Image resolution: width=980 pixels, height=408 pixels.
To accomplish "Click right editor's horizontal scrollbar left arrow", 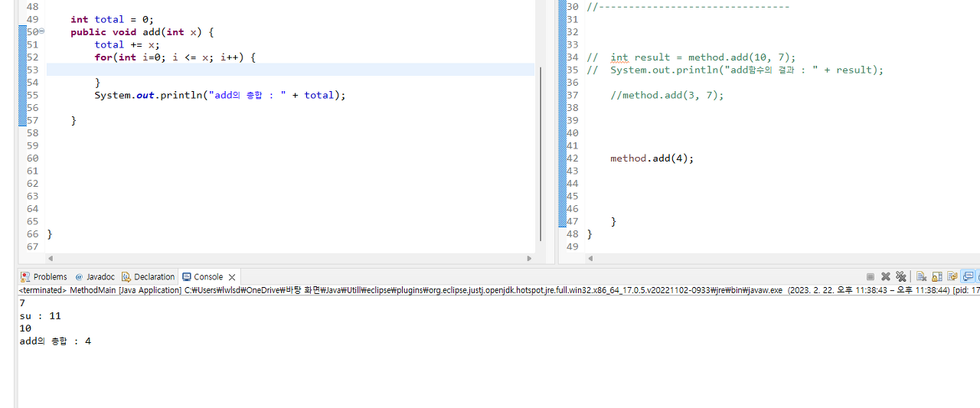I will pyautogui.click(x=589, y=259).
